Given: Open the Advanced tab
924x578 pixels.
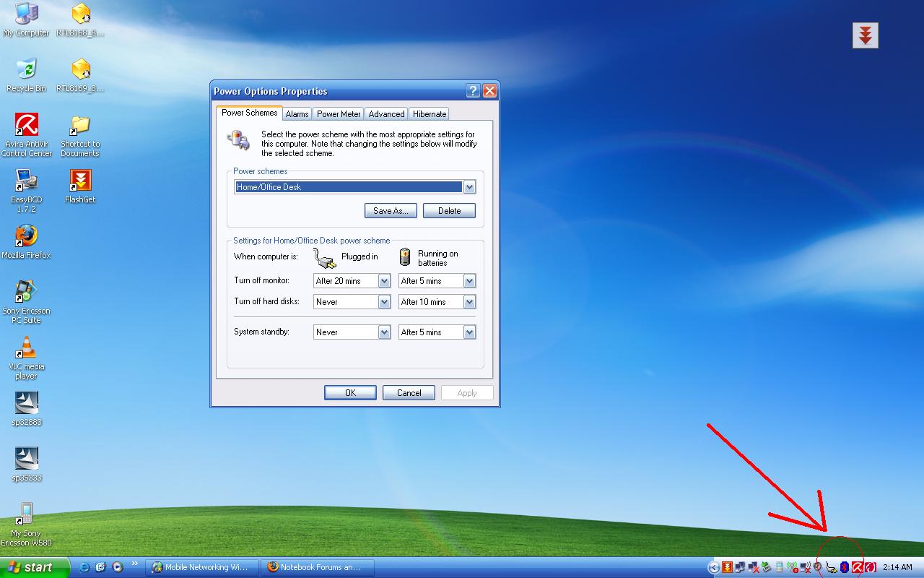Looking at the screenshot, I should tap(386, 114).
